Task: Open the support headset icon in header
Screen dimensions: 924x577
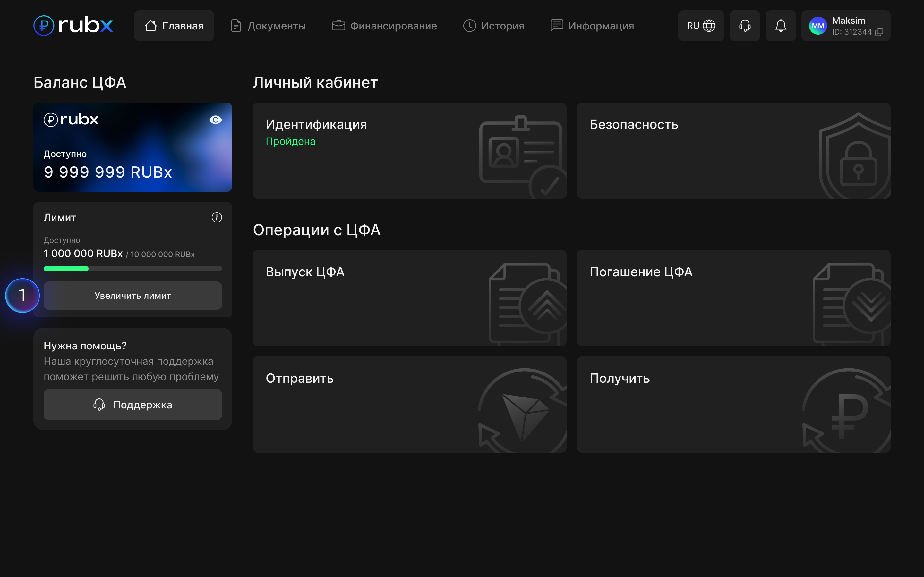Action: point(745,26)
